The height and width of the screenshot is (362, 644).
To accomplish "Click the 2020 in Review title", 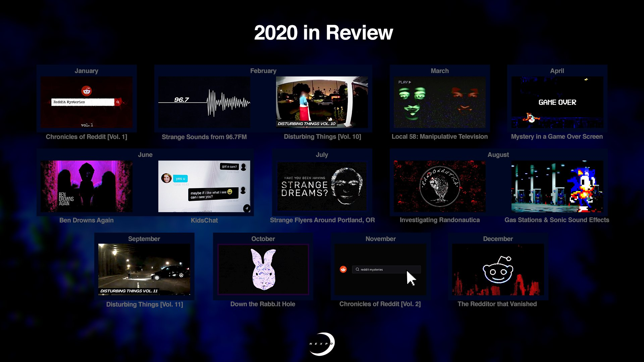I will click(x=323, y=33).
